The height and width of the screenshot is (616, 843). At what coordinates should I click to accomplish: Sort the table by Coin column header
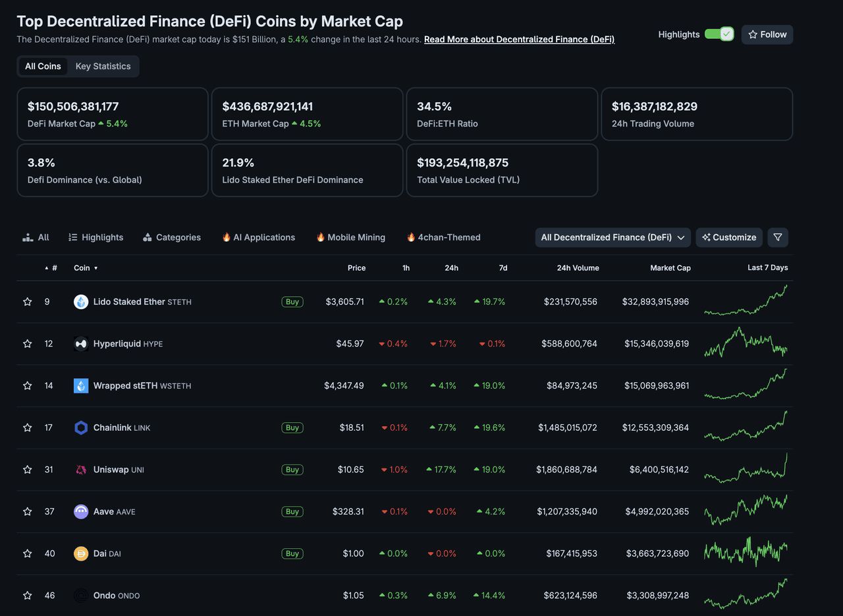[82, 268]
